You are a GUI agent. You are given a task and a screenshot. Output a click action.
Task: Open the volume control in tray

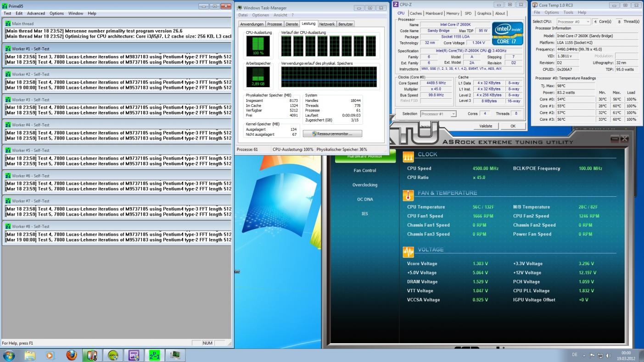(x=609, y=355)
